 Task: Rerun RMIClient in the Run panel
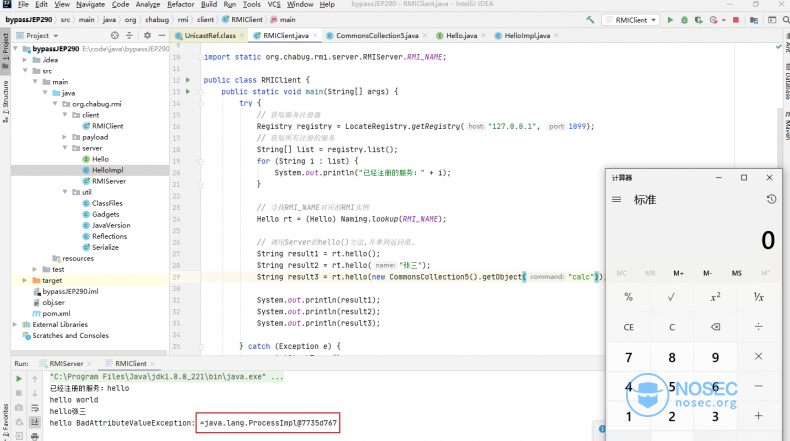tap(19, 379)
